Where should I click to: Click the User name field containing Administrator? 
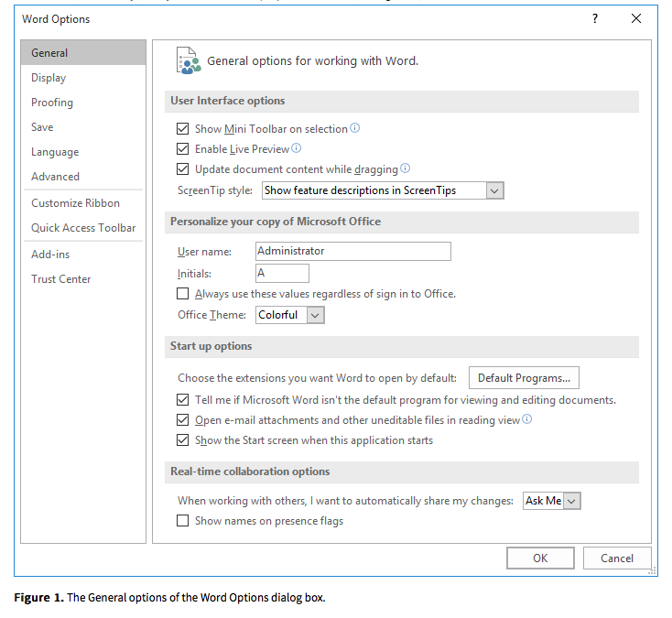tap(353, 251)
